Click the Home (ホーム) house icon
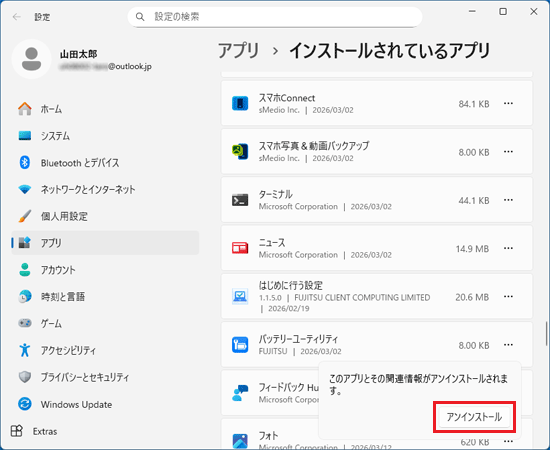This screenshot has width=550, height=450. coord(25,109)
